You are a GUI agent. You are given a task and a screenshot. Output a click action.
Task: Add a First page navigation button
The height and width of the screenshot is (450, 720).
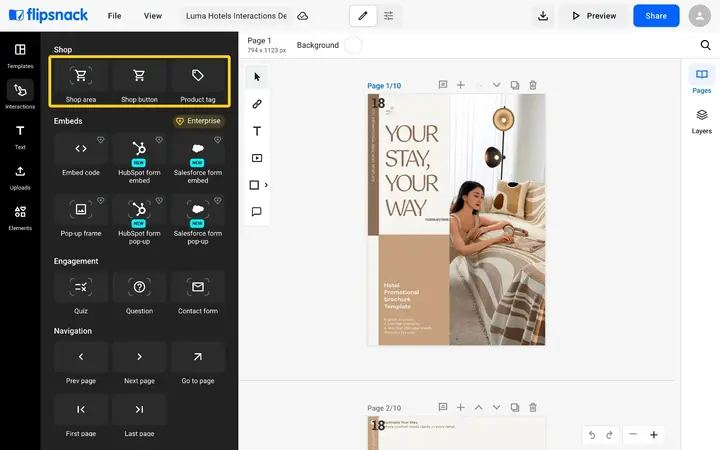[x=81, y=416]
